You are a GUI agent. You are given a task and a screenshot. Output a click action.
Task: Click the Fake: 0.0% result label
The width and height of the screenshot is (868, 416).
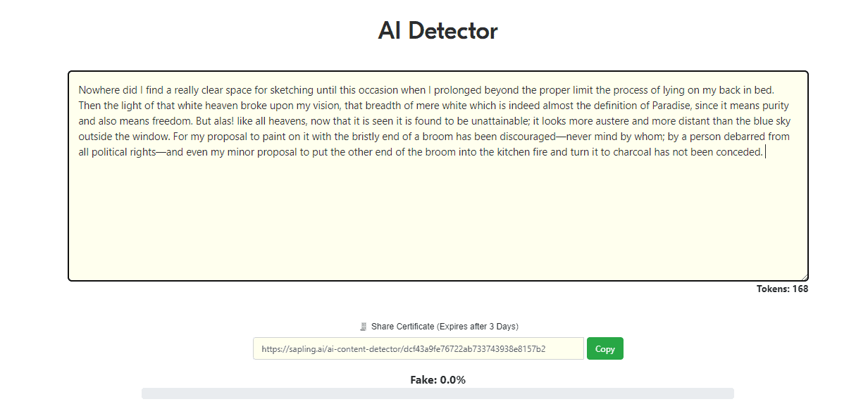pyautogui.click(x=438, y=380)
